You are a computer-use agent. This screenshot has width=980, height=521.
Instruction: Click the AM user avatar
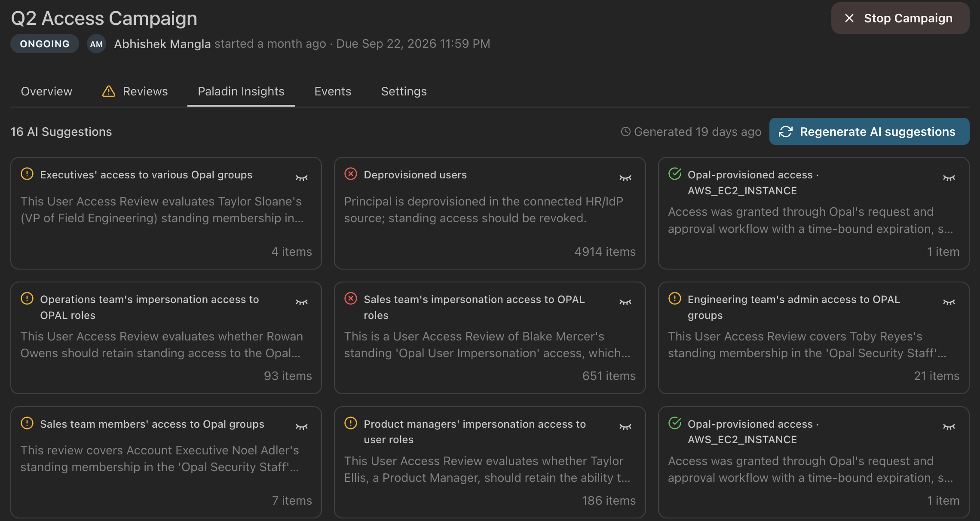coord(96,44)
